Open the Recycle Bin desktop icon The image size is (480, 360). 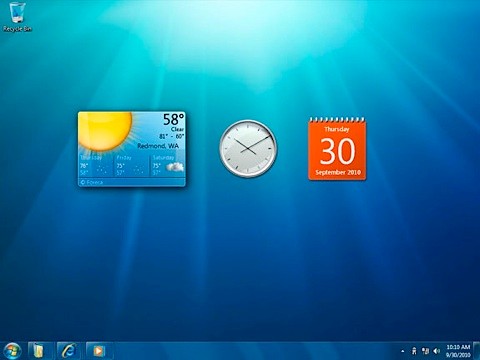point(17,17)
